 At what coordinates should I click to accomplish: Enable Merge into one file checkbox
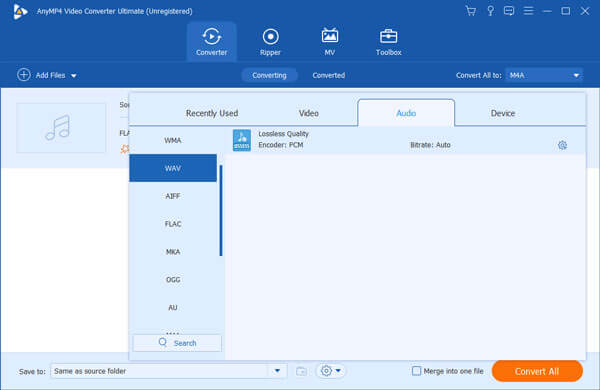(416, 371)
